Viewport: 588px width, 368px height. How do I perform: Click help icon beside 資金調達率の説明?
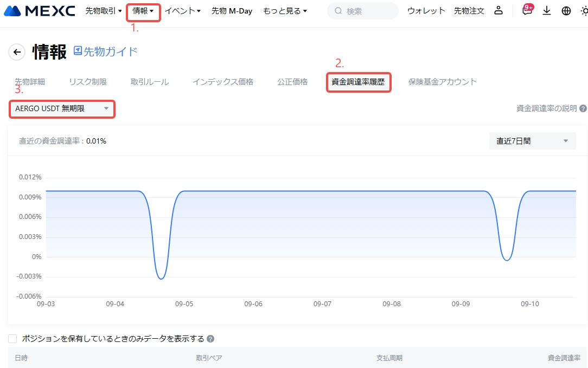pos(583,108)
